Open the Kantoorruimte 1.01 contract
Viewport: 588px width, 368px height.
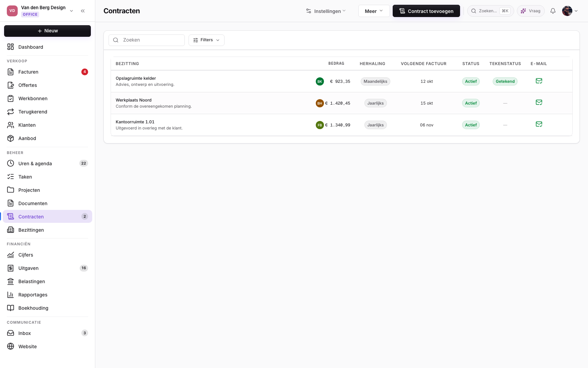click(342, 125)
